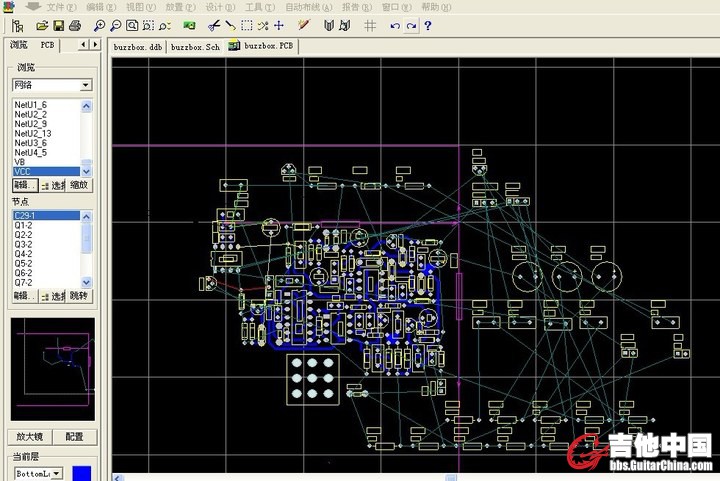This screenshot has width=720, height=481.
Task: Click the scroll-down arrow of the node list
Action: click(x=86, y=282)
